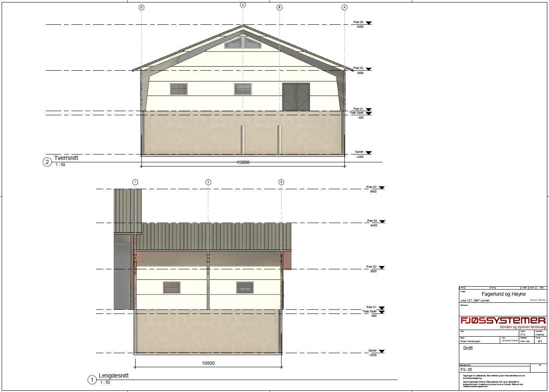
Task: Select Kjeller level marker in Tverrsnitt section
Action: click(368, 153)
